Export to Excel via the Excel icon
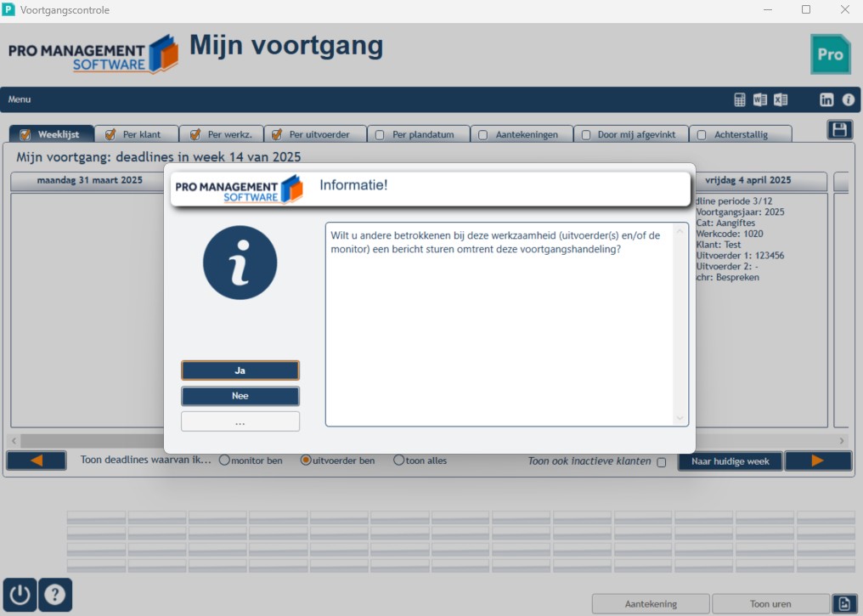 click(x=781, y=99)
